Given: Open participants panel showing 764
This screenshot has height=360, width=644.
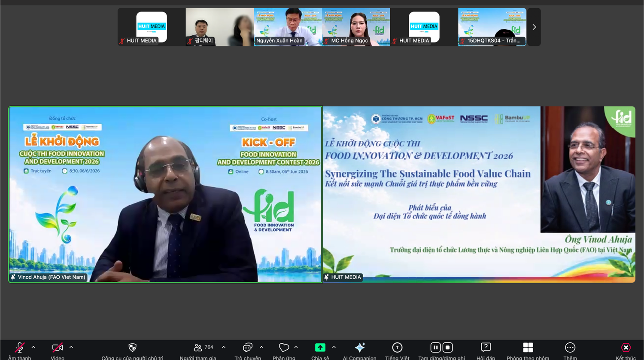Looking at the screenshot, I should click(198, 347).
